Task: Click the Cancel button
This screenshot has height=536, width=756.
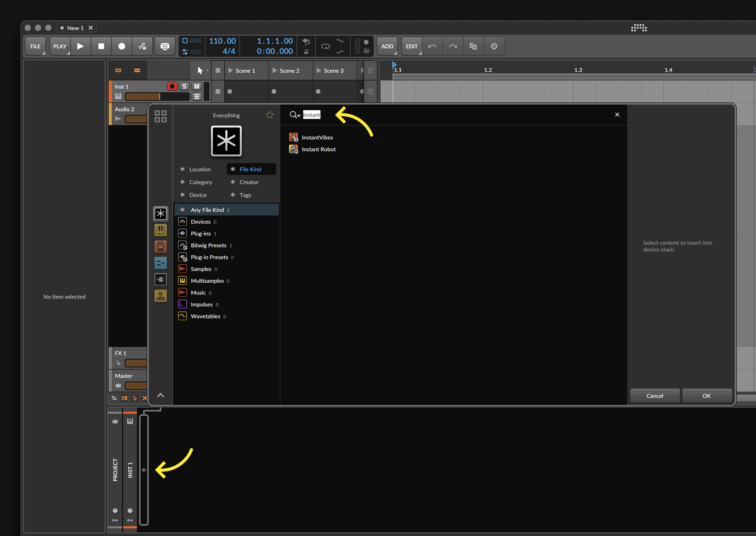Action: 655,396
